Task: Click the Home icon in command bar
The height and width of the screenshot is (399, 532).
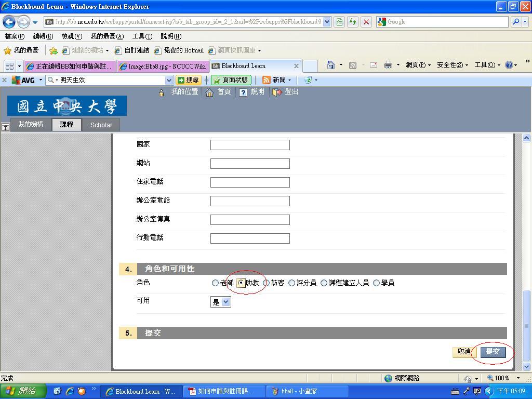Action: (x=330, y=65)
